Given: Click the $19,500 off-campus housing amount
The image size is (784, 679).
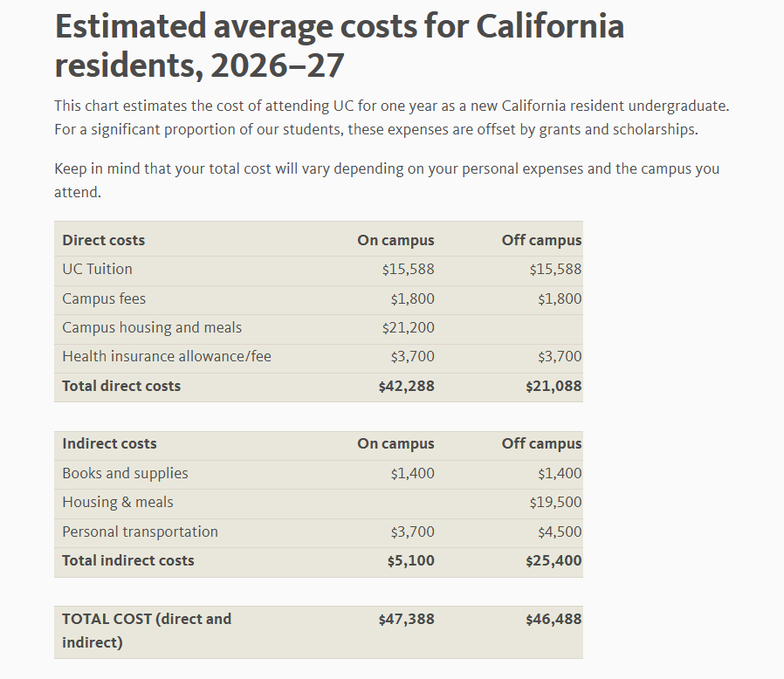Looking at the screenshot, I should tap(555, 502).
